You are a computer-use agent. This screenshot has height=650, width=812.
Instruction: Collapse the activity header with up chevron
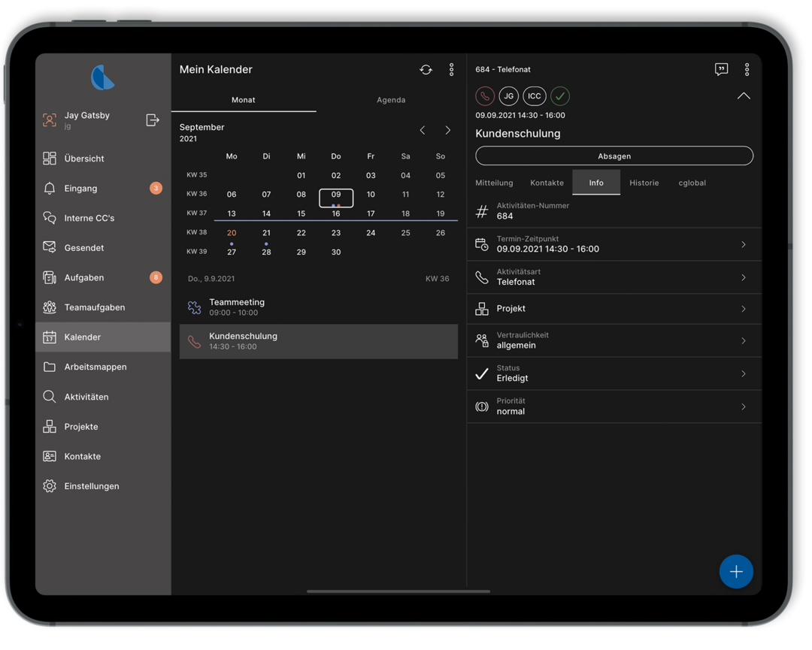(743, 96)
